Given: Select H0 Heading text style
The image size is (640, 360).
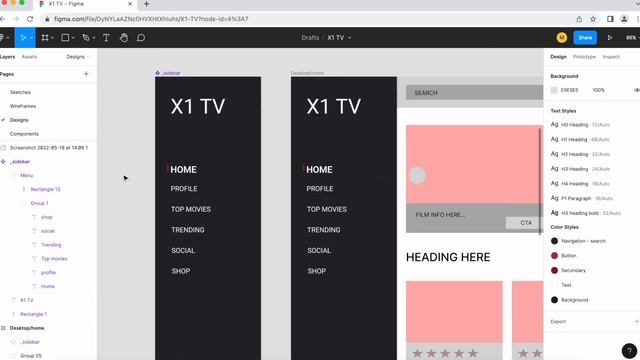Looking at the screenshot, I should click(580, 124).
